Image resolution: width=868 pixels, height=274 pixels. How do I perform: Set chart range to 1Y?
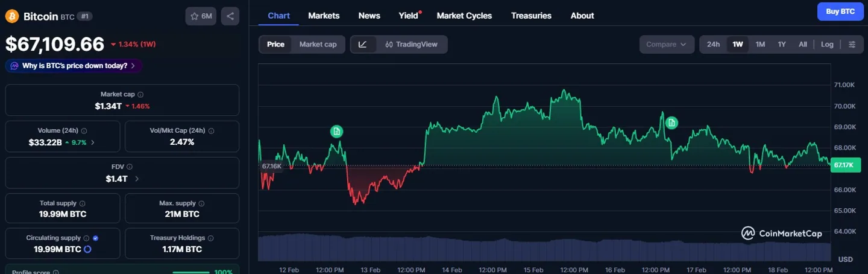[x=782, y=44]
